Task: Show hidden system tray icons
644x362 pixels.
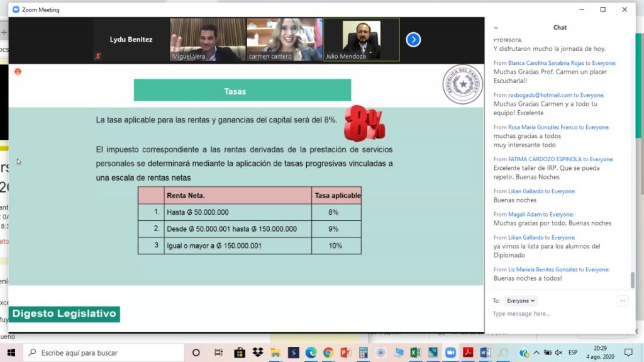Action: point(535,353)
